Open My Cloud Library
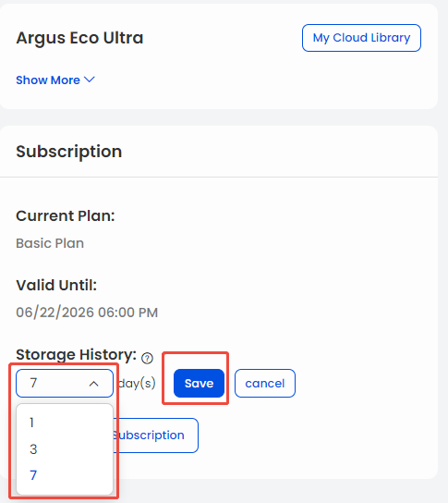The image size is (448, 503). coord(361,38)
